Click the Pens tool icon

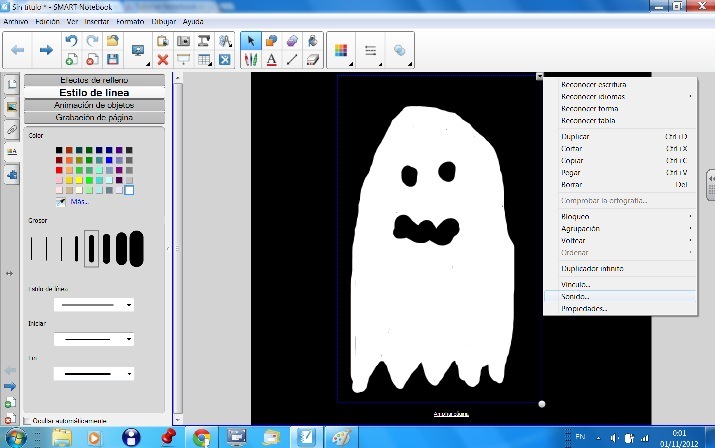click(x=250, y=60)
